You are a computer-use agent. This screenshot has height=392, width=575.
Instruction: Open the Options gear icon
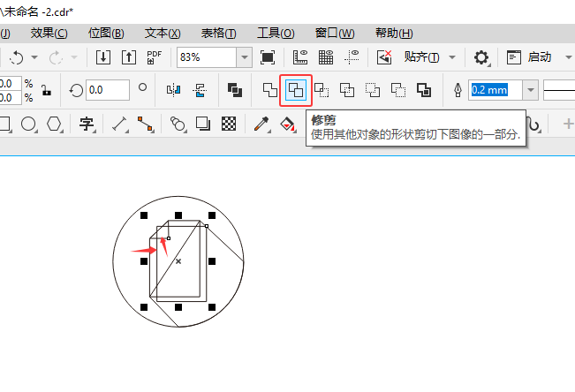point(481,57)
